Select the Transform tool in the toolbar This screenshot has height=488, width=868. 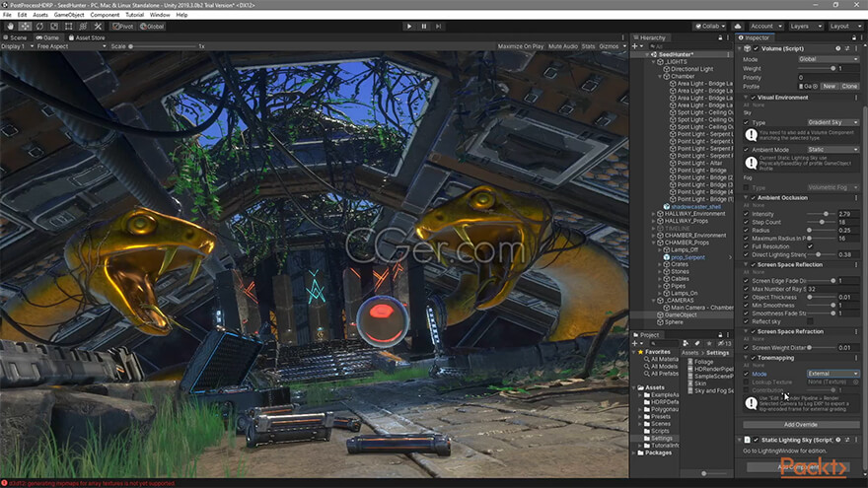[83, 26]
